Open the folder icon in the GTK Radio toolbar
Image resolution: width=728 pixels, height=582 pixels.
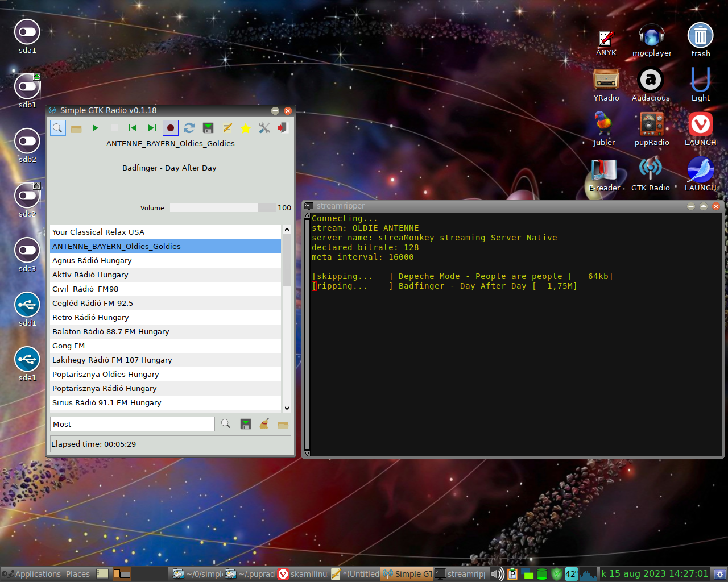pyautogui.click(x=76, y=128)
